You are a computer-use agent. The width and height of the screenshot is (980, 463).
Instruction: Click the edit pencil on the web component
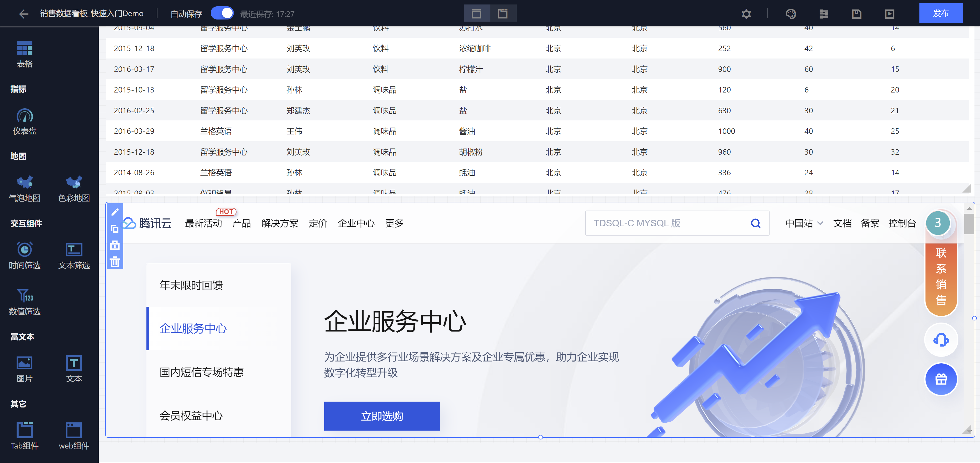coord(115,212)
